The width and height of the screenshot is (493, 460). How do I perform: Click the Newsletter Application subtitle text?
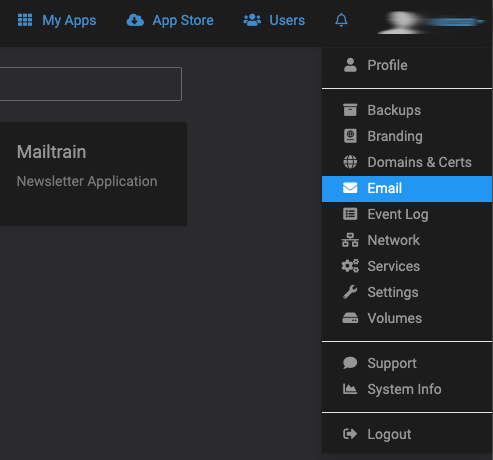point(87,181)
